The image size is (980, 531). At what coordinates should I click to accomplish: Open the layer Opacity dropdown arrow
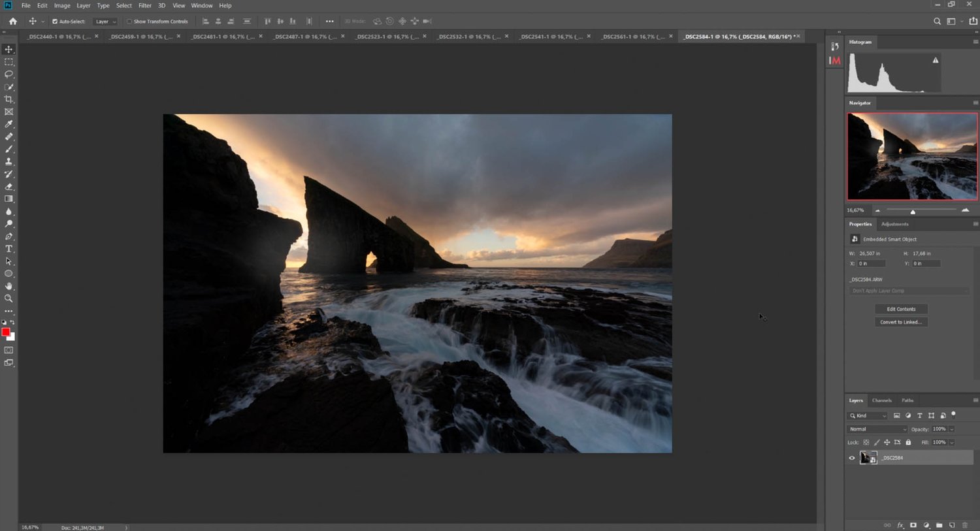tap(952, 429)
